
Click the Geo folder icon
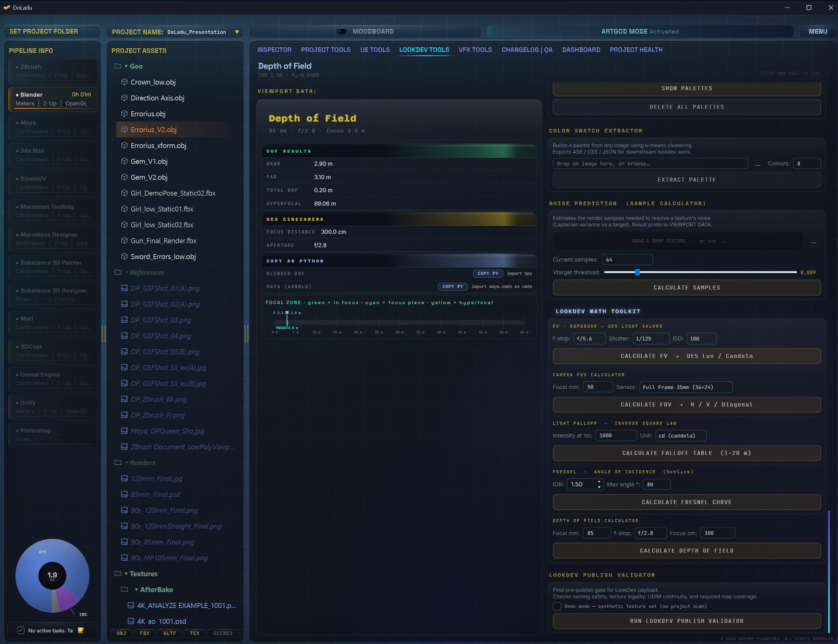[118, 66]
